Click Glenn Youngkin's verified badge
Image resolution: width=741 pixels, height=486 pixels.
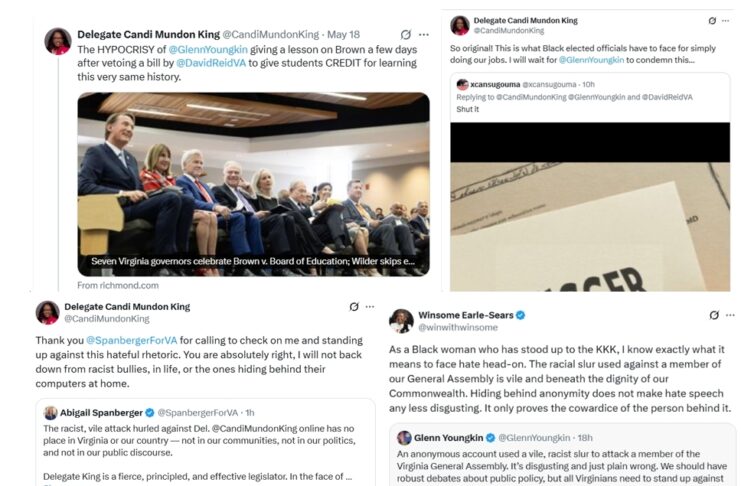pos(491,438)
